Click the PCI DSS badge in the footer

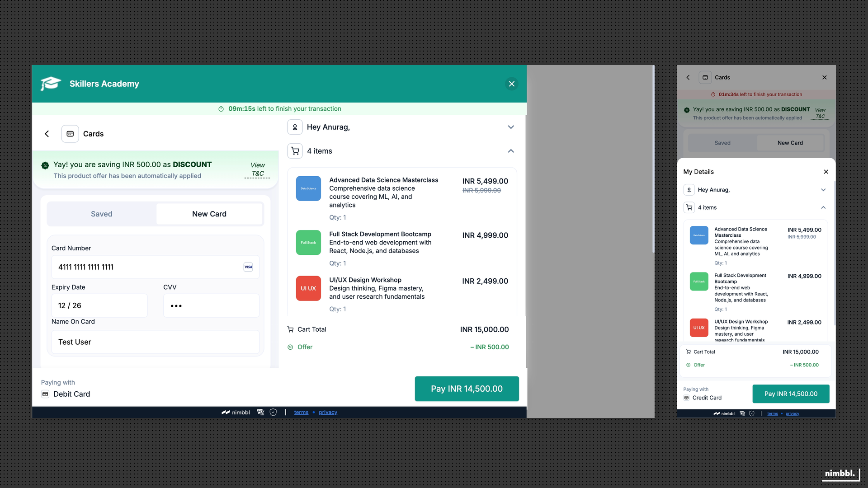(261, 412)
